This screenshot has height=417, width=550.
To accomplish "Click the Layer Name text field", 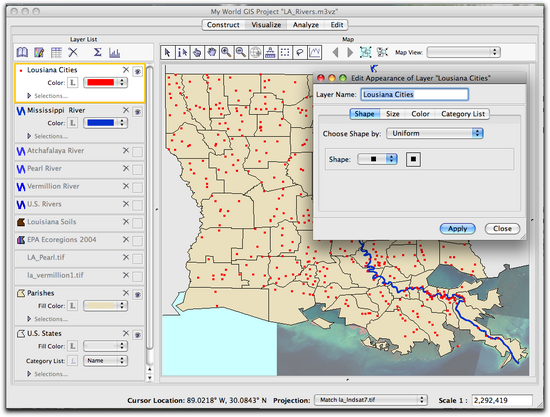I will (415, 94).
